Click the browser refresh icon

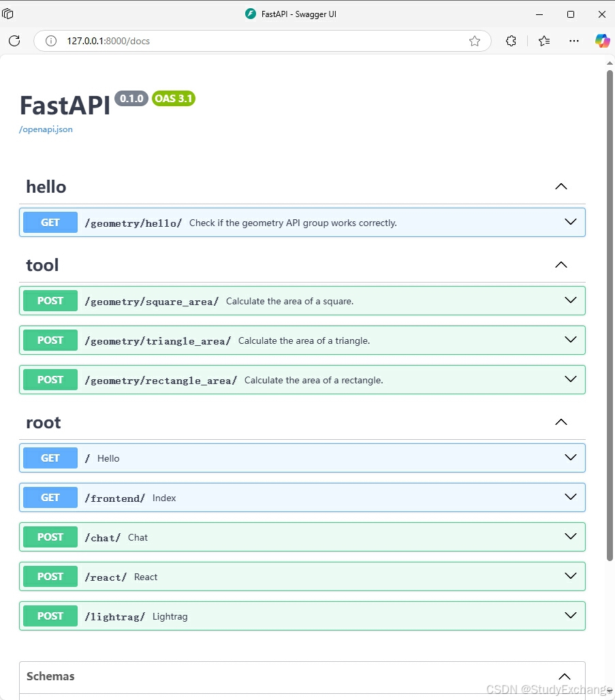(x=14, y=41)
